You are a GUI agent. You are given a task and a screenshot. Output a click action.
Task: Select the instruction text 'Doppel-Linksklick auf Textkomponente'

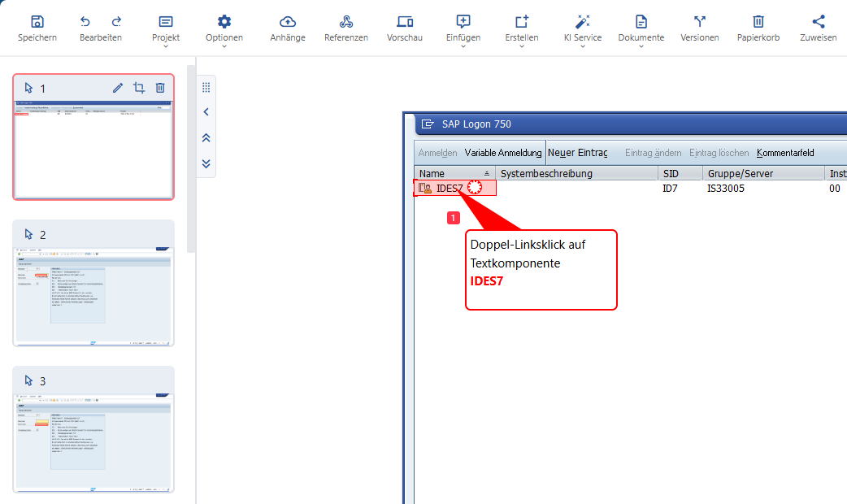pos(528,254)
